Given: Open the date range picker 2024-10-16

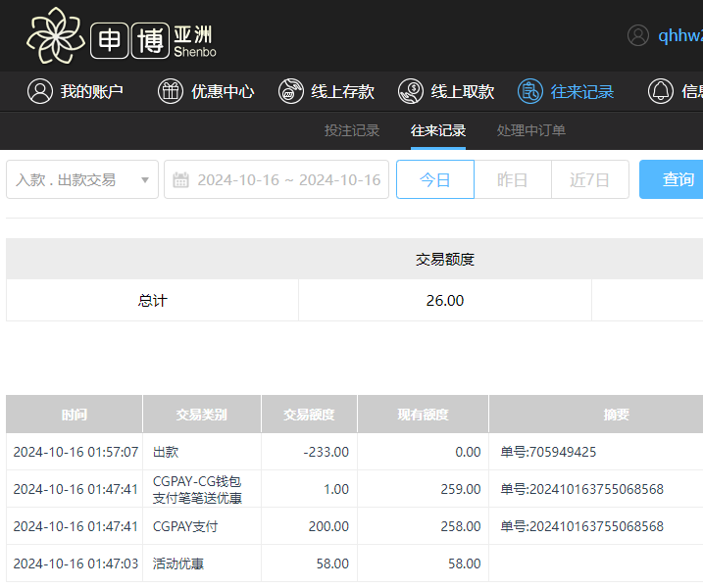Looking at the screenshot, I should (x=288, y=179).
